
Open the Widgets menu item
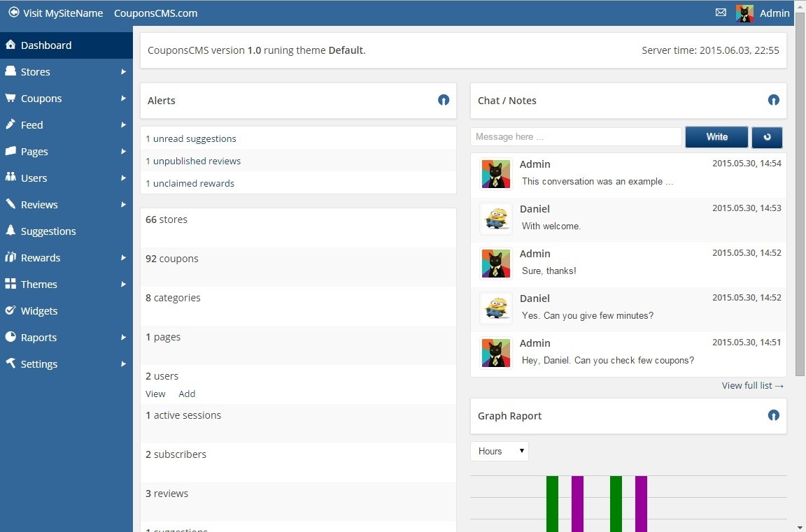[39, 311]
